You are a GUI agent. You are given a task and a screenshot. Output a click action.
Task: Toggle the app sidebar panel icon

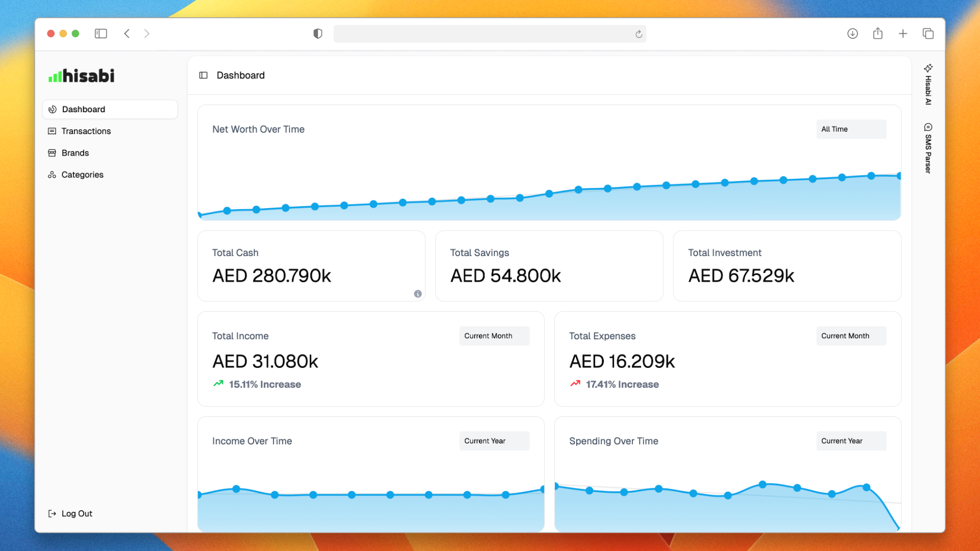tap(203, 76)
